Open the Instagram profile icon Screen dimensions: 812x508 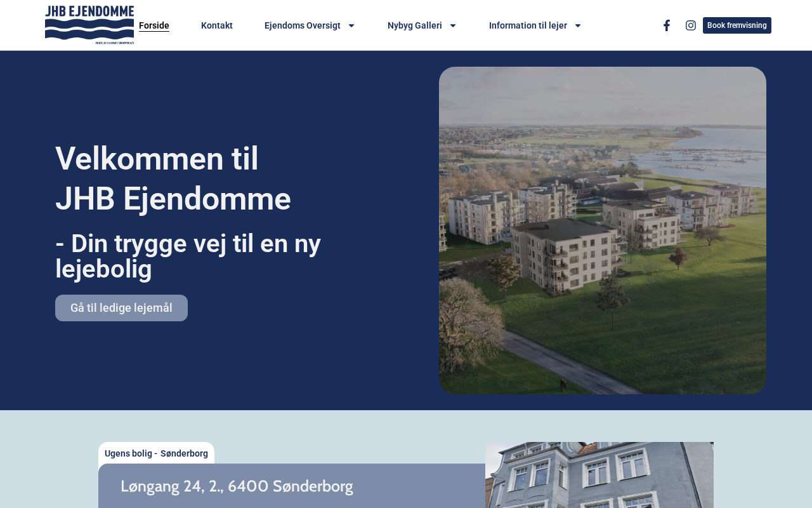coord(691,25)
